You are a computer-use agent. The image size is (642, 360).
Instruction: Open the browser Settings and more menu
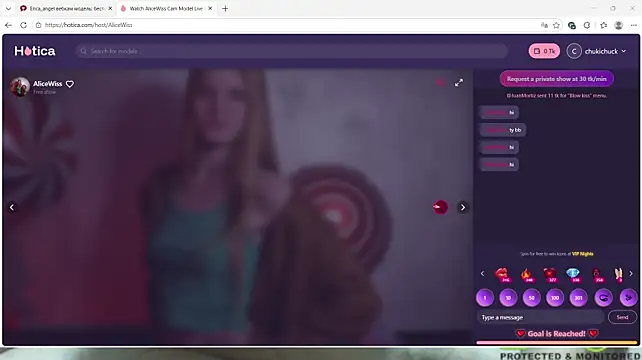click(633, 25)
